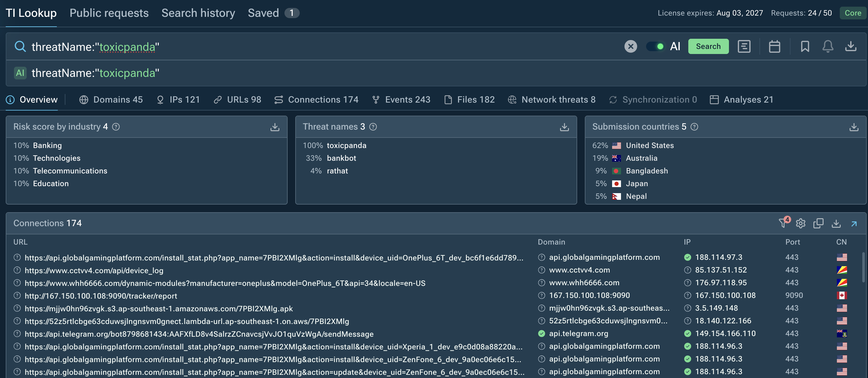Open the TI Lookup tab
Viewport: 868px width, 378px height.
pos(31,13)
